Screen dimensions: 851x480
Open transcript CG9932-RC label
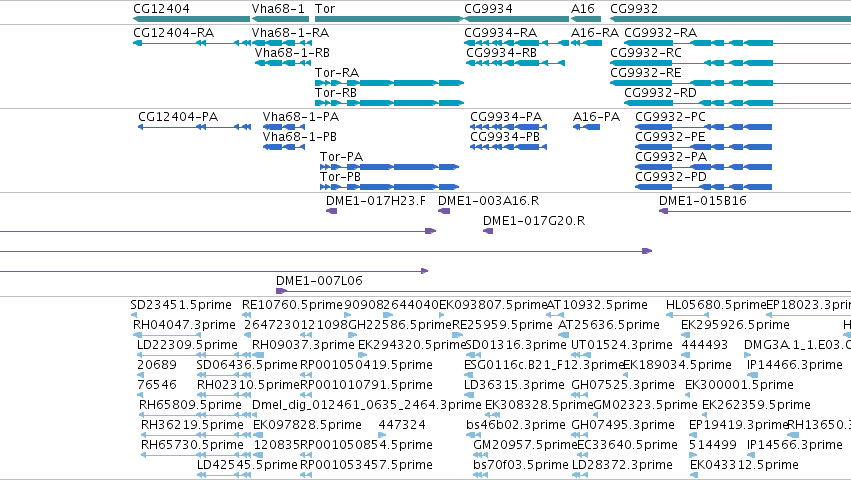click(x=646, y=53)
